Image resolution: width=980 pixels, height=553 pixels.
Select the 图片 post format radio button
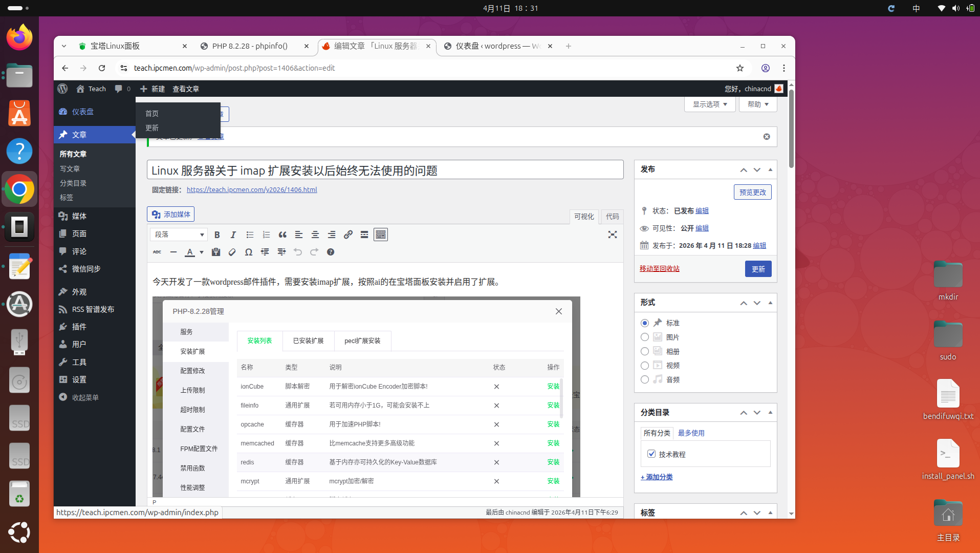point(645,337)
